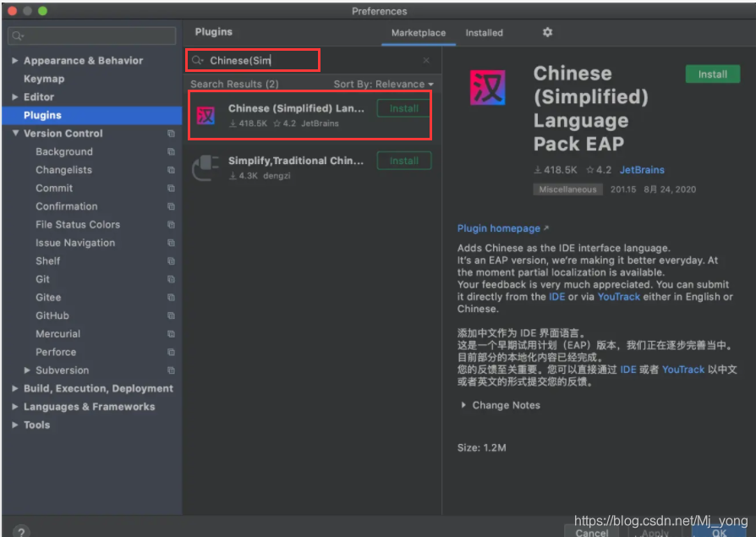Select Plugins in the settings tree
The width and height of the screenshot is (756, 537).
point(91,115)
